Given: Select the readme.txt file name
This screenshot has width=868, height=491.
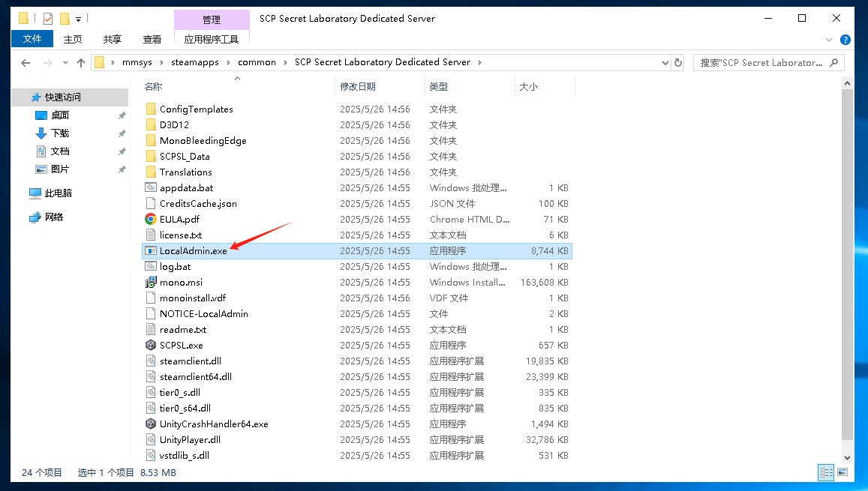Looking at the screenshot, I should (183, 330).
